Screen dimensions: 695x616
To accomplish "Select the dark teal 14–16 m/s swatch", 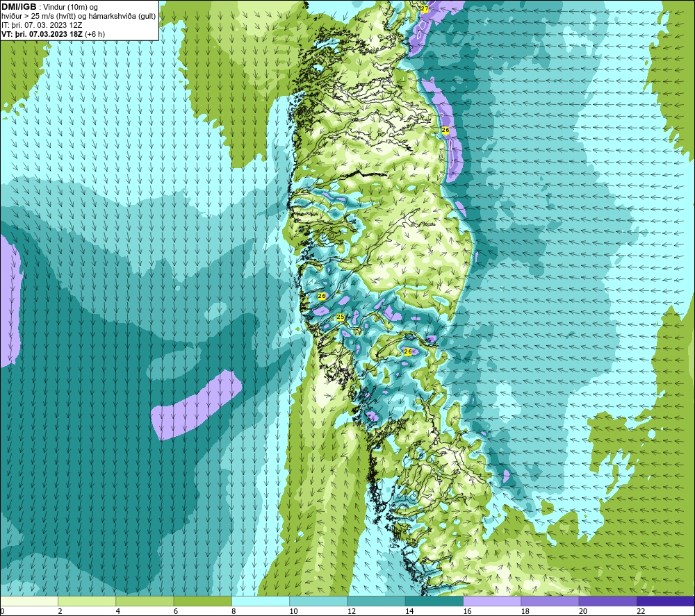I will [434, 601].
